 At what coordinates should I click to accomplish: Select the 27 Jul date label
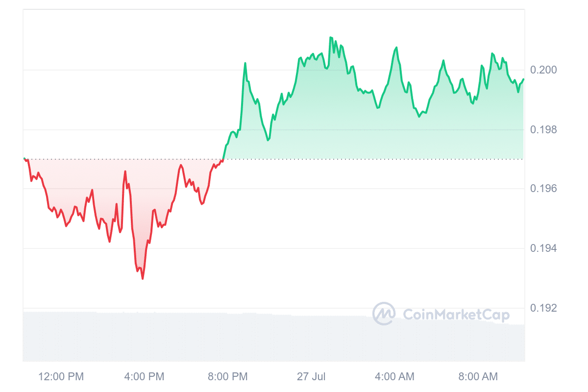(x=311, y=377)
